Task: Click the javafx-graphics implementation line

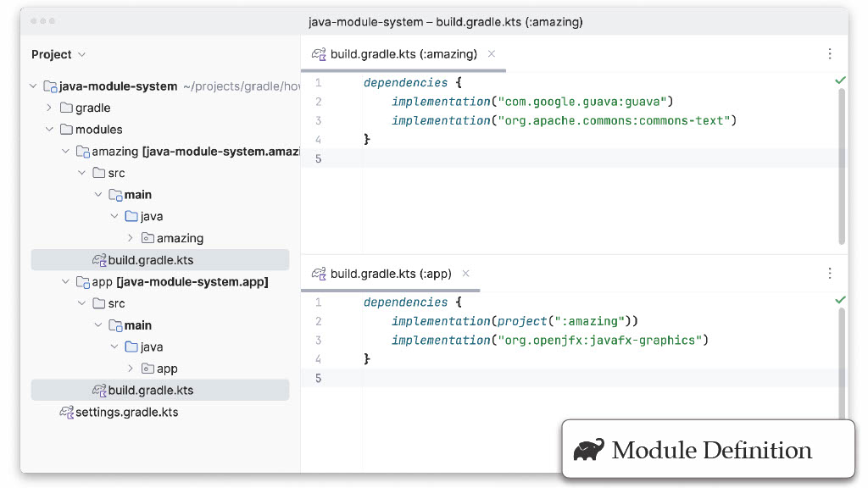Action: [x=549, y=341]
